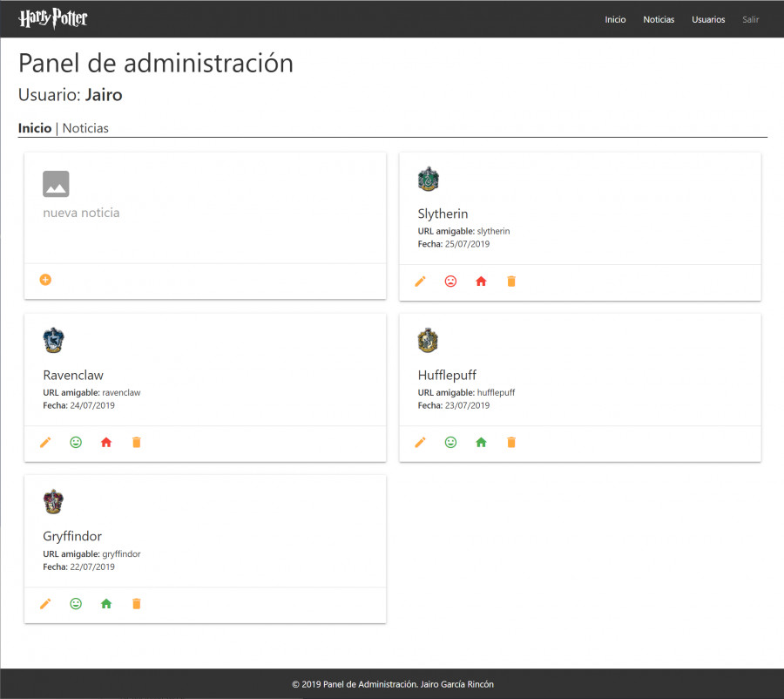Click the Ravenclaw URL amigable value
The height and width of the screenshot is (699, 784).
tap(121, 393)
